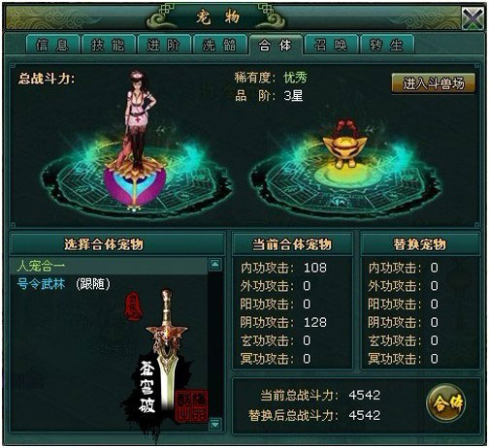Screen dimensions: 489x448
Task: Click the 替换宠物 panel header
Action: pos(420,244)
